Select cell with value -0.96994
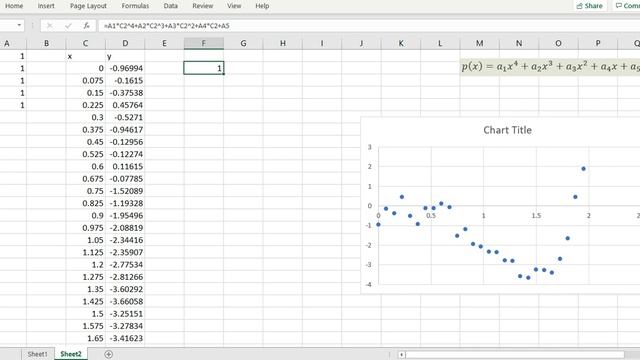The height and width of the screenshot is (360, 640). [x=125, y=68]
